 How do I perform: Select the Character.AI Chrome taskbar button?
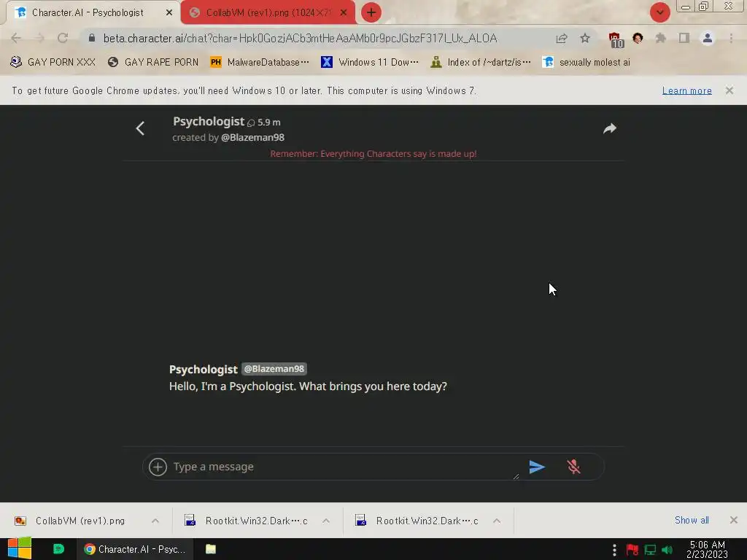pos(135,549)
